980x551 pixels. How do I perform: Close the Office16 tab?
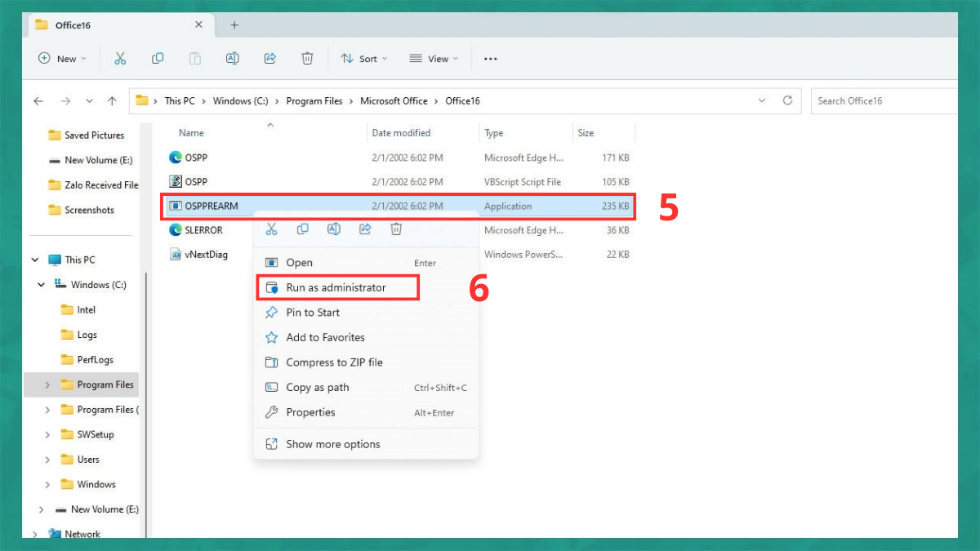198,24
